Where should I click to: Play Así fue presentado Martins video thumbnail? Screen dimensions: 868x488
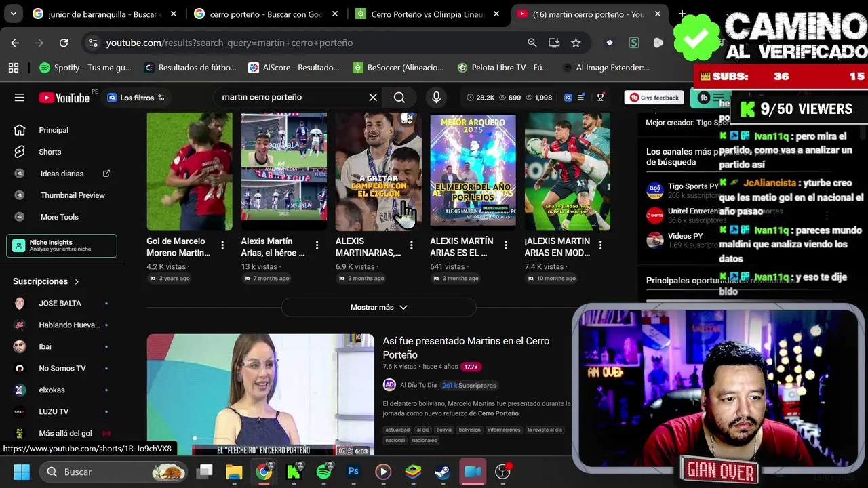pos(260,394)
